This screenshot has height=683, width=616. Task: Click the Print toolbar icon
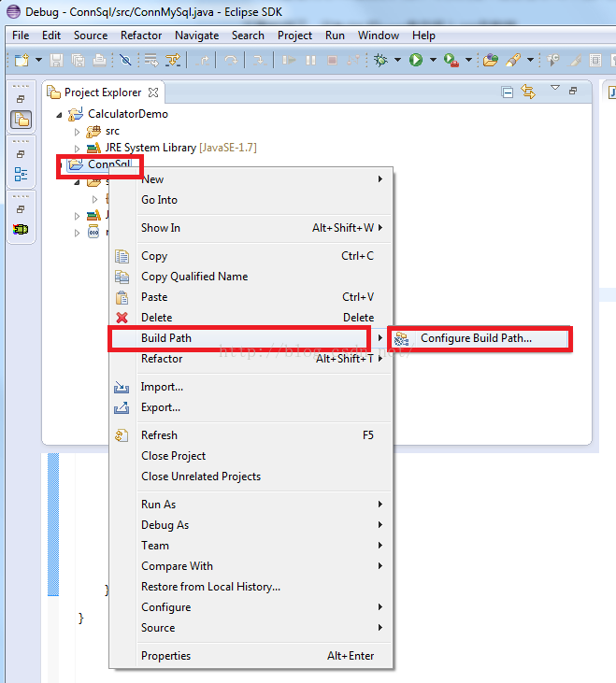[99, 60]
